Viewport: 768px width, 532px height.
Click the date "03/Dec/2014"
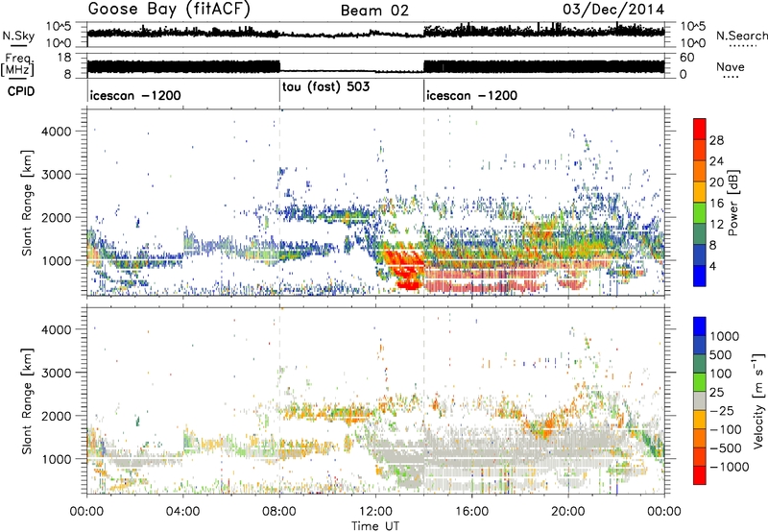pos(613,10)
